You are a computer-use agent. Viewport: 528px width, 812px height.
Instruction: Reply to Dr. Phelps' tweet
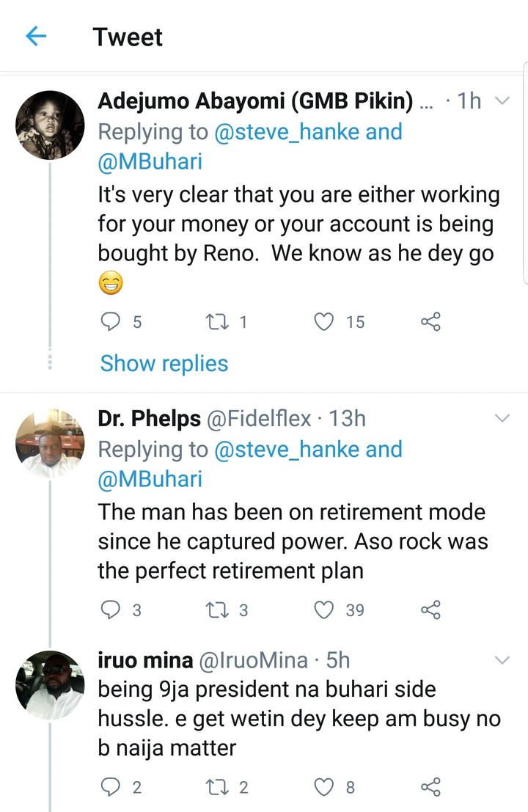(110, 610)
